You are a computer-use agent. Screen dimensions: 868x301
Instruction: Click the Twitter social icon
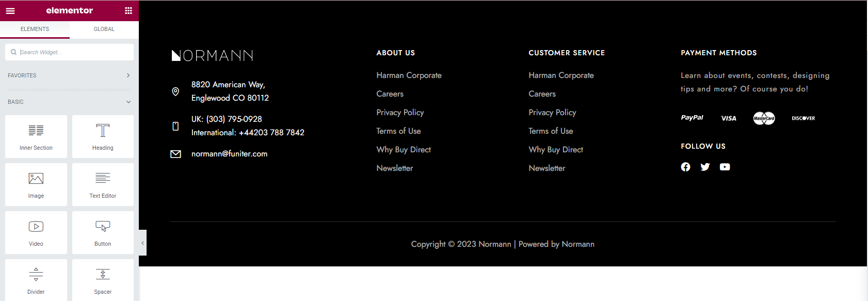coord(705,167)
